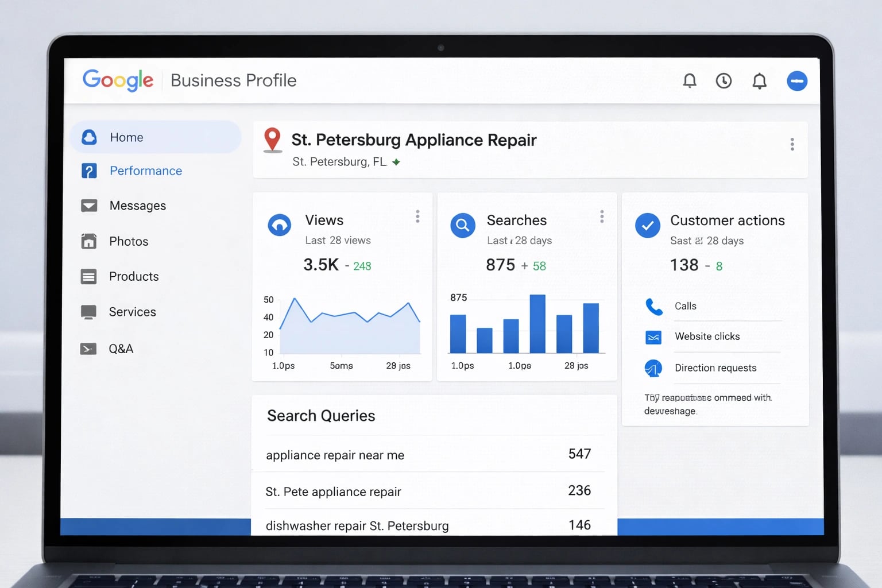Select the Performance sidebar icon
Screen dimensions: 882x588
[89, 171]
